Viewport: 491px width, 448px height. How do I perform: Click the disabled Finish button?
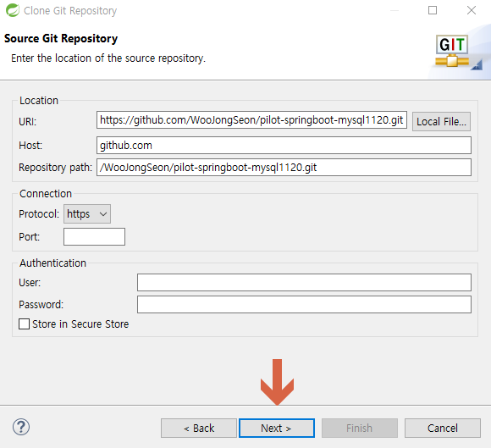click(360, 428)
